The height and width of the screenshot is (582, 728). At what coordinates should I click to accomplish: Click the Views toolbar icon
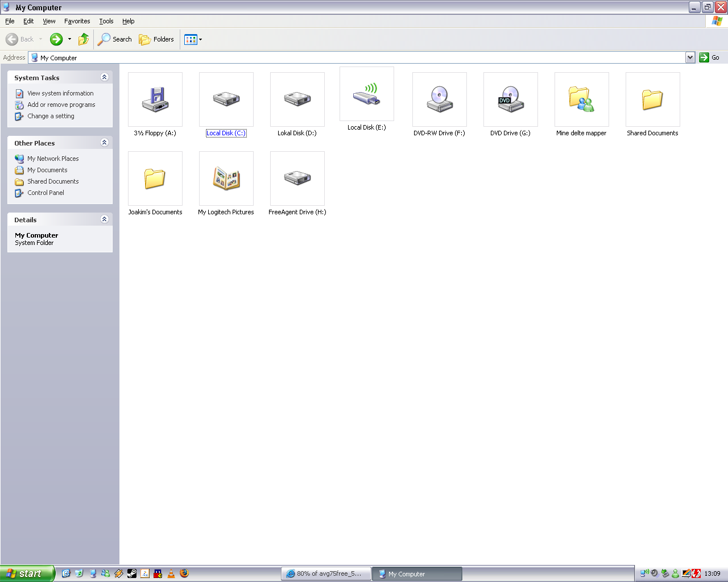[191, 39]
